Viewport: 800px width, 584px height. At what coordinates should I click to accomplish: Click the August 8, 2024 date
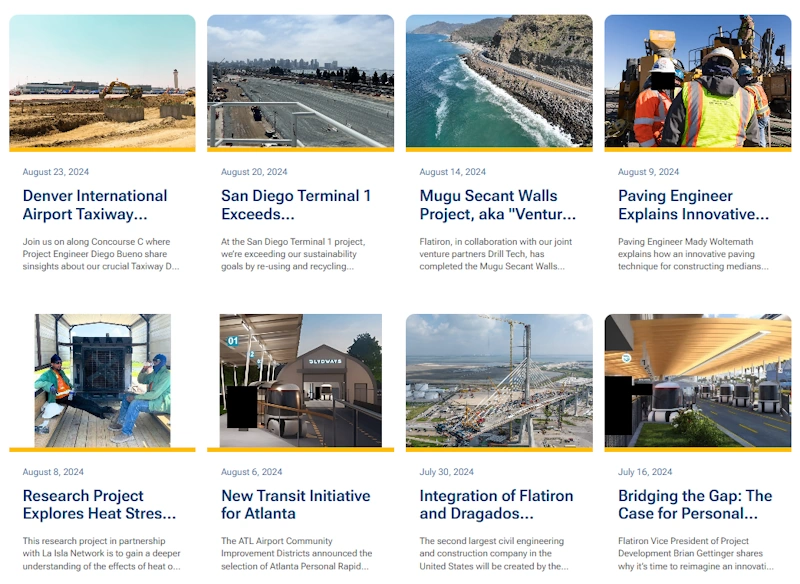pyautogui.click(x=53, y=472)
